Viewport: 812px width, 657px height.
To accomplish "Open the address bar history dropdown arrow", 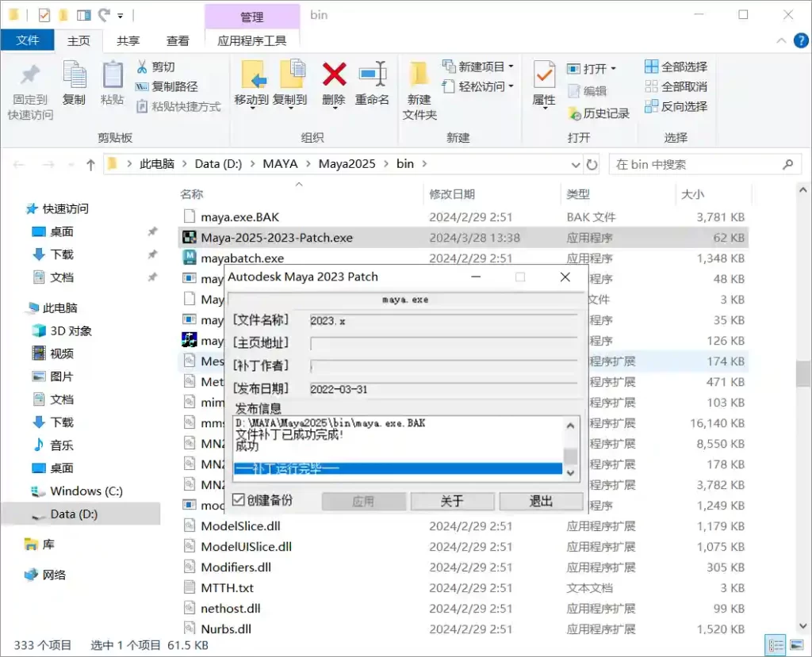I will [576, 165].
